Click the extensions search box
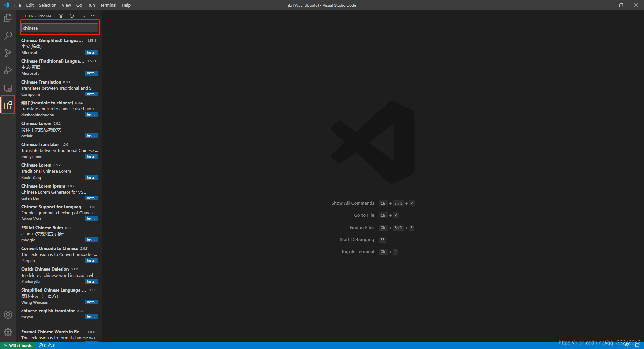 60,28
